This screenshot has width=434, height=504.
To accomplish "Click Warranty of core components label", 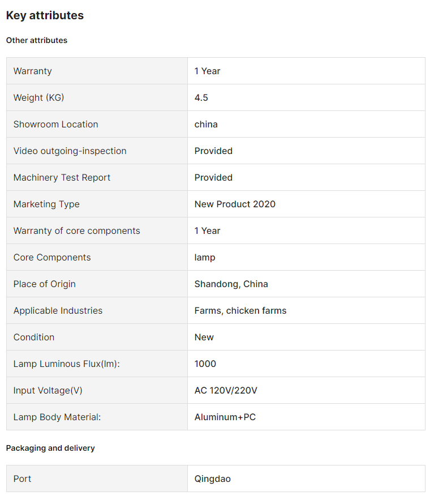I will point(76,231).
